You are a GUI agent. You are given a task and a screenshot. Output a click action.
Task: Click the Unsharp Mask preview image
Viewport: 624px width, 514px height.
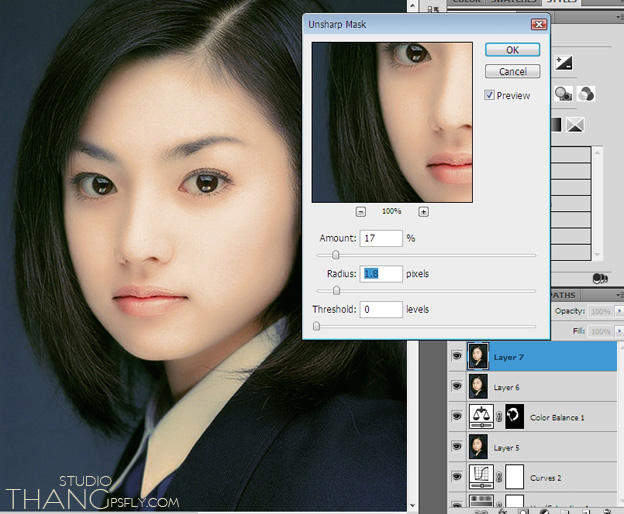click(392, 123)
